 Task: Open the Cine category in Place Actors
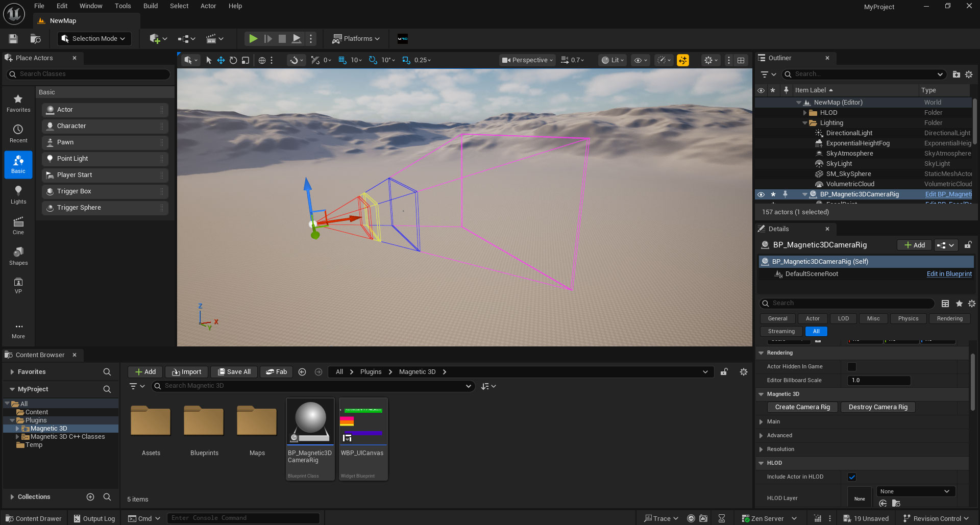(18, 225)
